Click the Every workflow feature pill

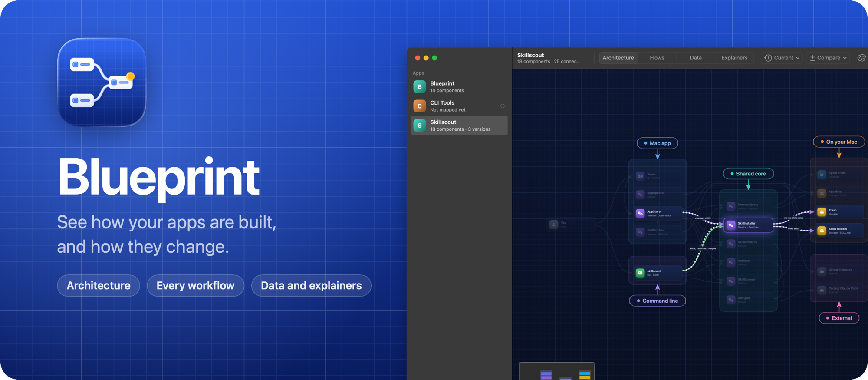pyautogui.click(x=195, y=286)
